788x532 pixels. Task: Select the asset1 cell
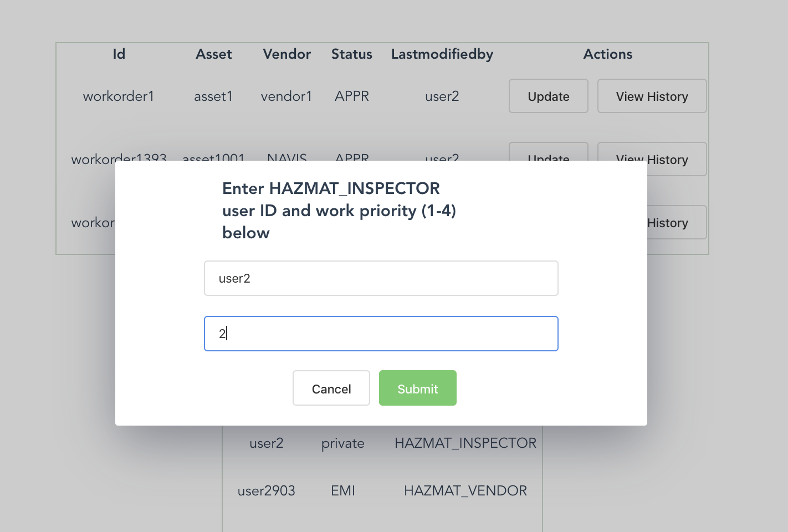[x=213, y=96]
